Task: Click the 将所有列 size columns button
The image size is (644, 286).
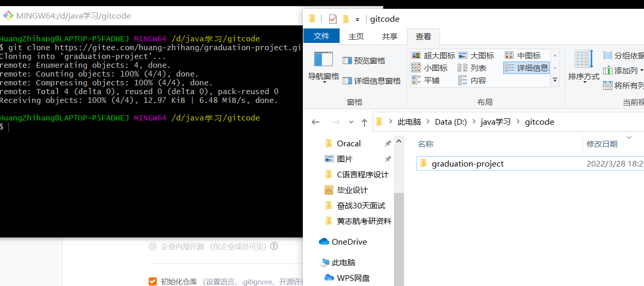Action: [x=624, y=85]
